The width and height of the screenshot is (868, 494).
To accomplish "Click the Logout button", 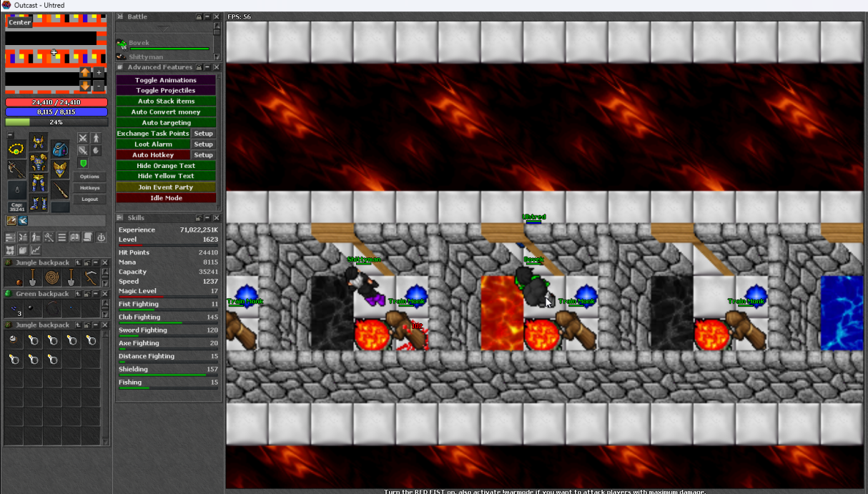I will coord(90,199).
